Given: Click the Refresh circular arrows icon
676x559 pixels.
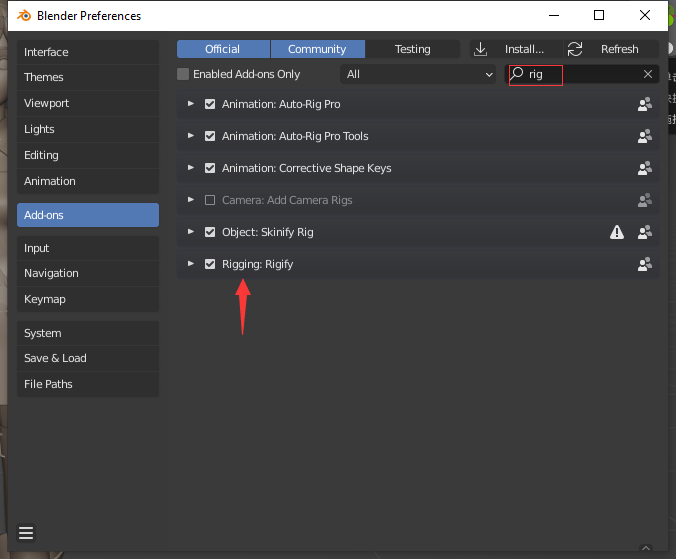Looking at the screenshot, I should [x=575, y=49].
